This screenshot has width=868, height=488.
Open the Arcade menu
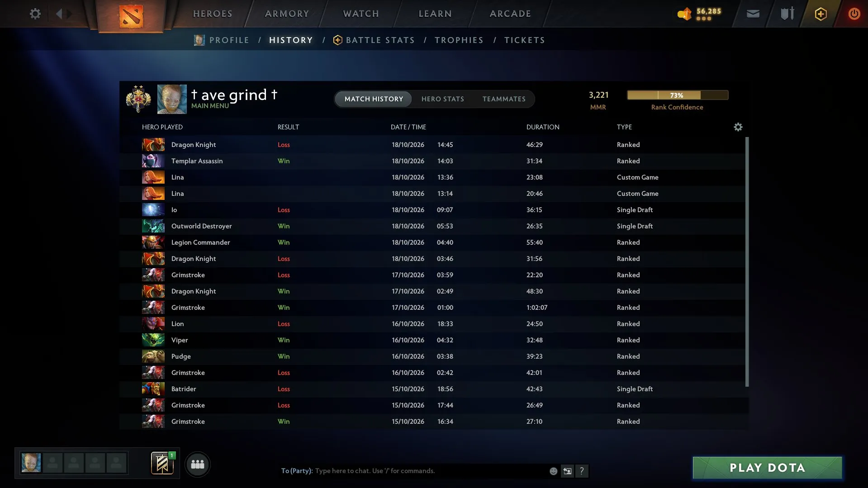click(510, 14)
